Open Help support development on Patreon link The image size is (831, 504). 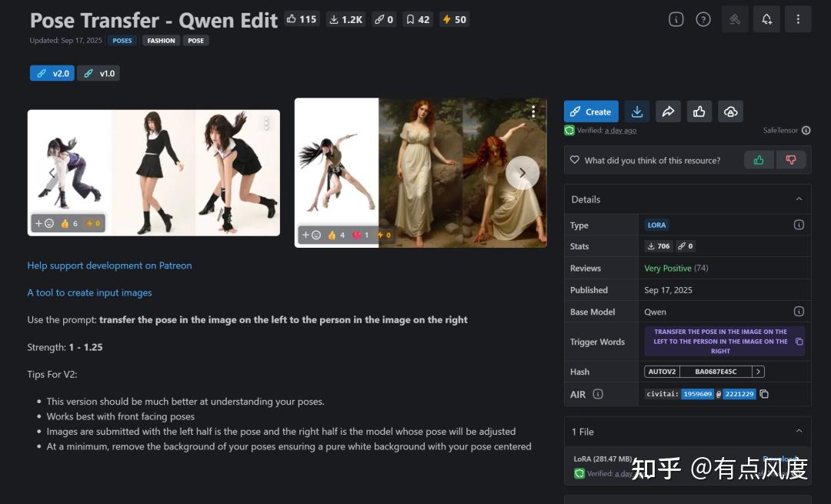pyautogui.click(x=109, y=265)
